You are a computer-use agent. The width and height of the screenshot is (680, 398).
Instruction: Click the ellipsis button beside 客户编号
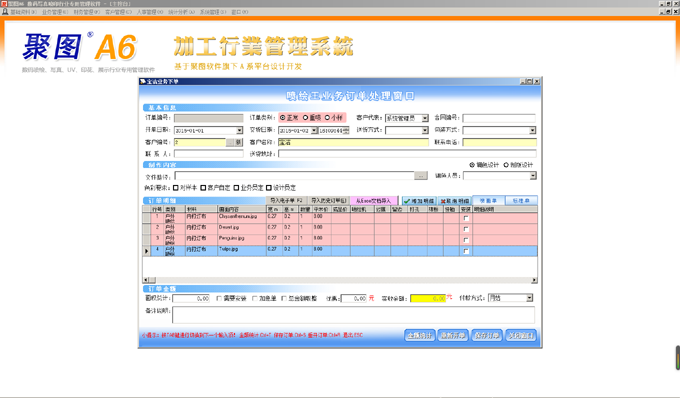click(x=230, y=142)
